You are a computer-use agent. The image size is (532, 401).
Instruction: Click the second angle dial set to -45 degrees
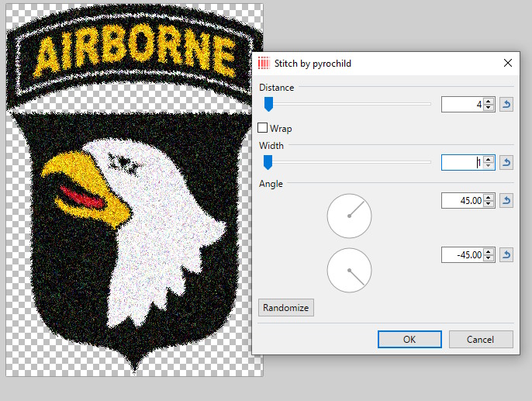[349, 271]
